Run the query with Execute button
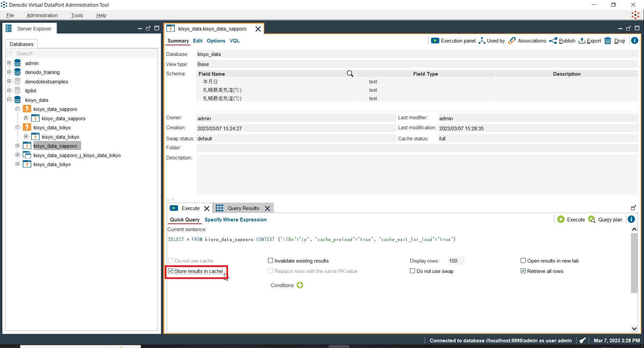 pyautogui.click(x=571, y=220)
